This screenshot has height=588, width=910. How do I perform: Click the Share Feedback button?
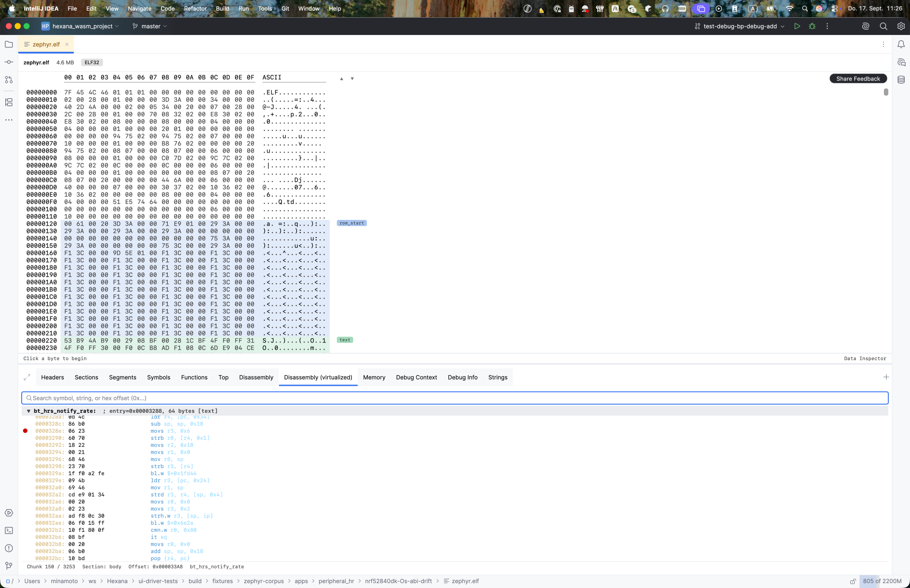(858, 79)
